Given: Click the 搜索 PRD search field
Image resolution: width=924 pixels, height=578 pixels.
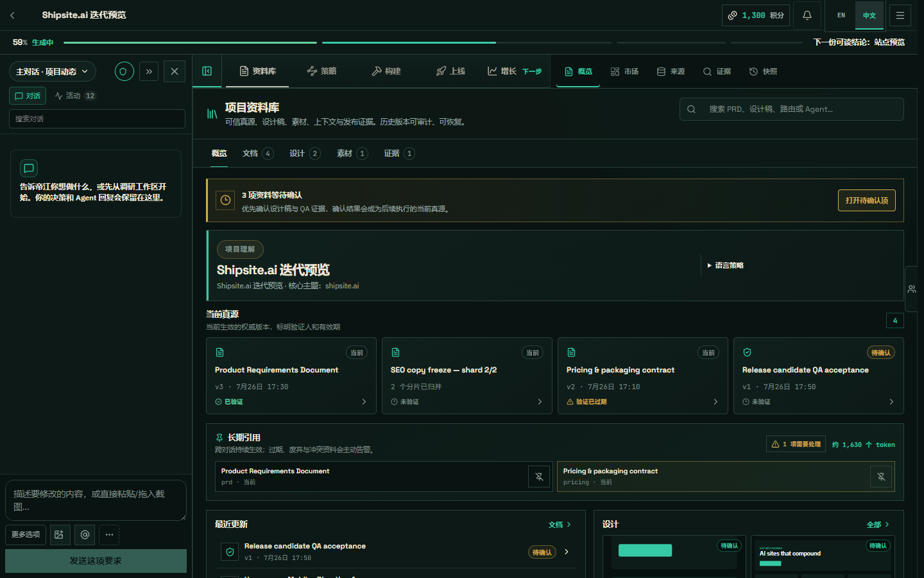Looking at the screenshot, I should (792, 109).
